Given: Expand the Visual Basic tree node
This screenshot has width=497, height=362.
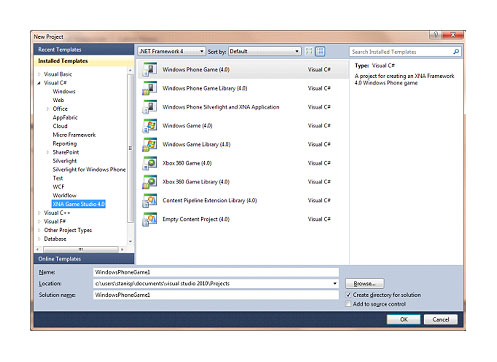Looking at the screenshot, I should click(39, 74).
